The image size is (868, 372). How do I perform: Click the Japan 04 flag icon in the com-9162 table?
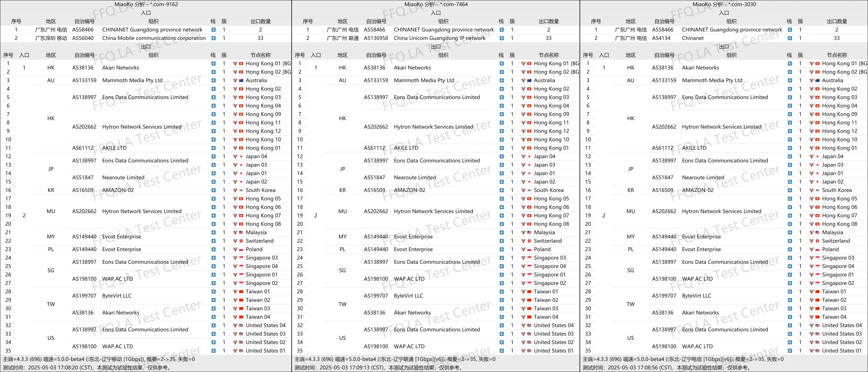241,156
